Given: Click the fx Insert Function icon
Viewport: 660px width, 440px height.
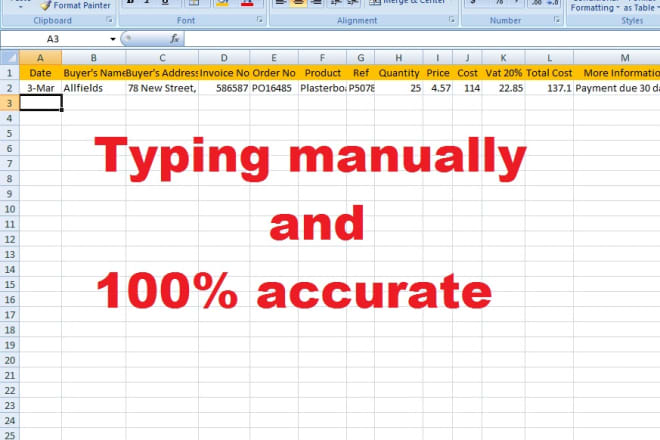Looking at the screenshot, I should pyautogui.click(x=174, y=39).
